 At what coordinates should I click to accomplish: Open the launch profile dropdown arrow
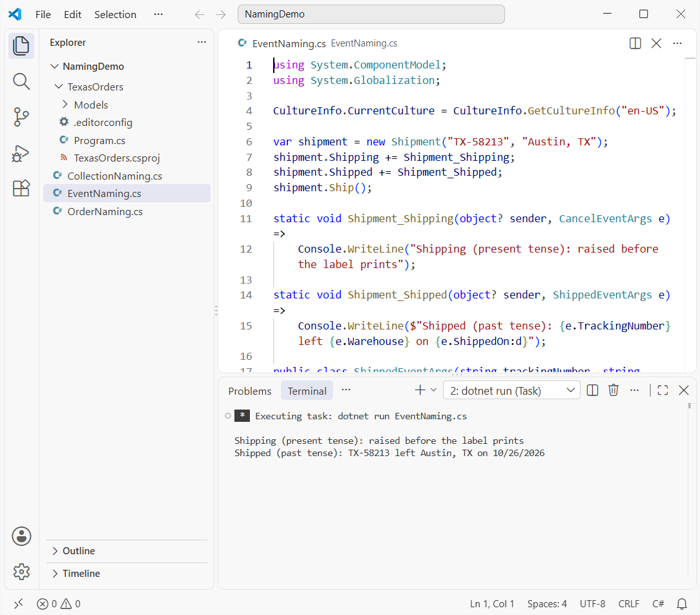pos(433,390)
